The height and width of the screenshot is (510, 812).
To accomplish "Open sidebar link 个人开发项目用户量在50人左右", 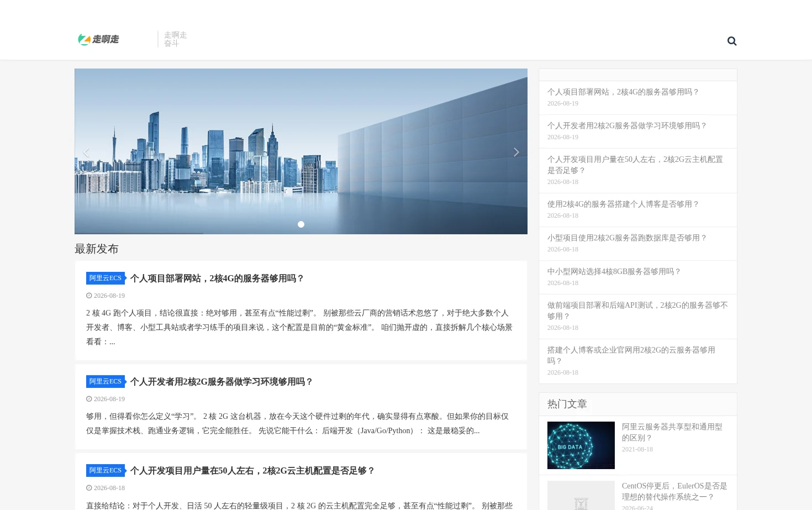I will point(635,165).
